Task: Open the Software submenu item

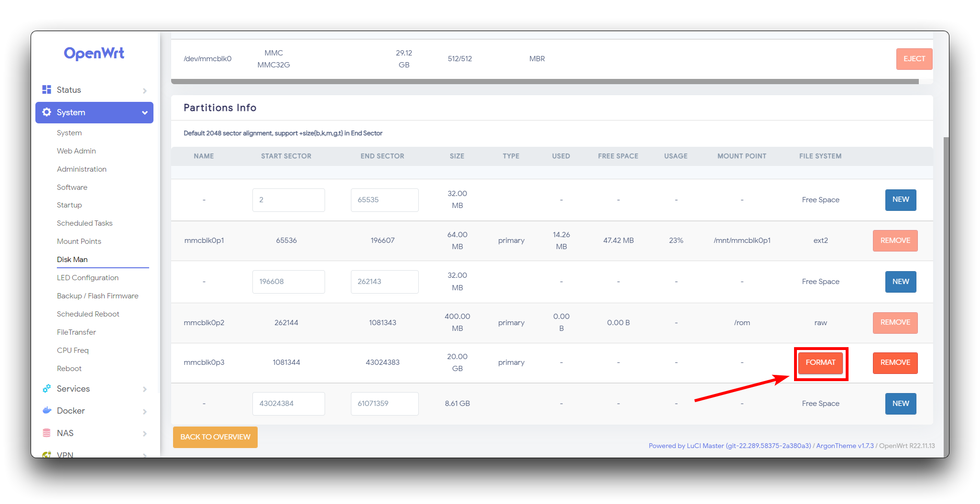Action: point(72,187)
